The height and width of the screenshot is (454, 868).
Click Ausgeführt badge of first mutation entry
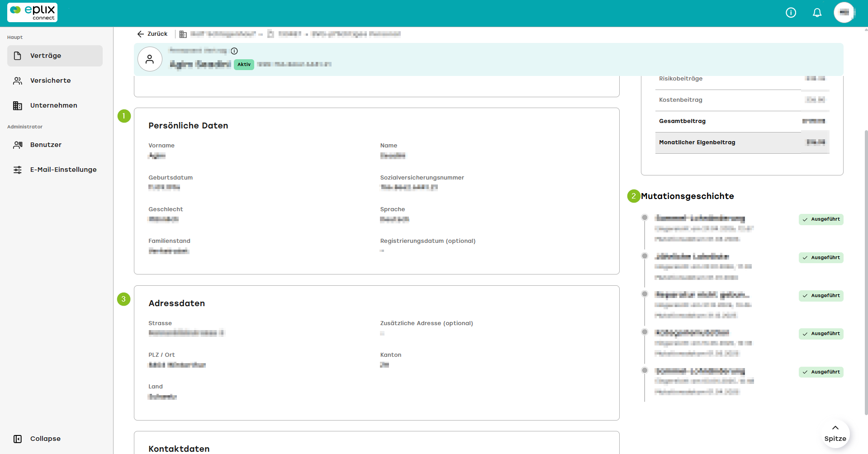pos(821,219)
